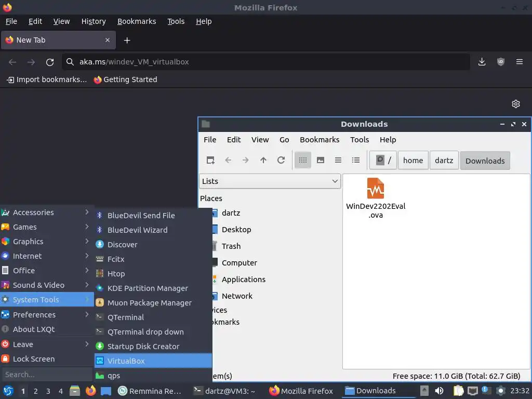Switch to thumbnail view mode

click(x=320, y=160)
